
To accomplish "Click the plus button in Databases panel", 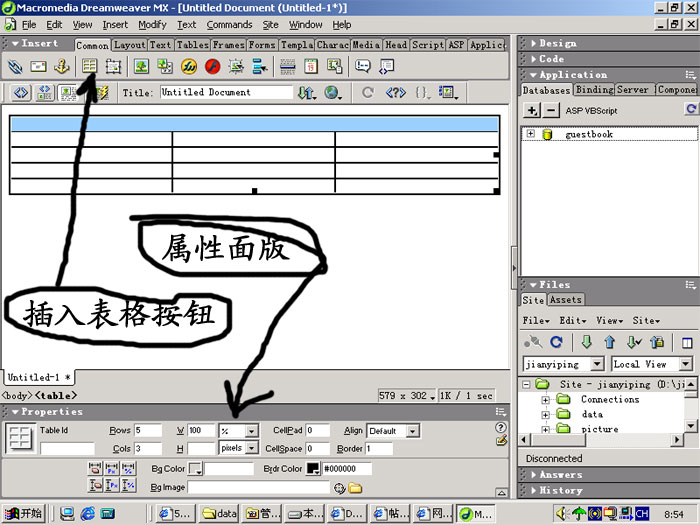I will tap(532, 109).
